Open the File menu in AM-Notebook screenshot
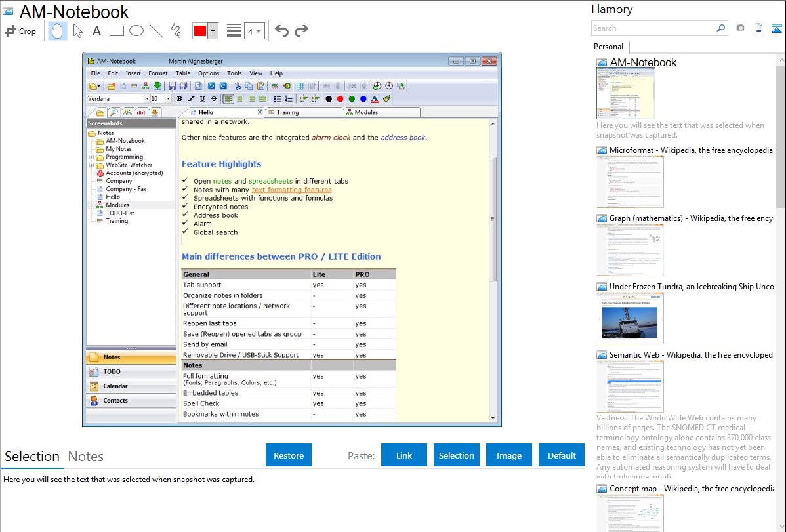Viewport: 786px width, 532px height. coord(95,73)
